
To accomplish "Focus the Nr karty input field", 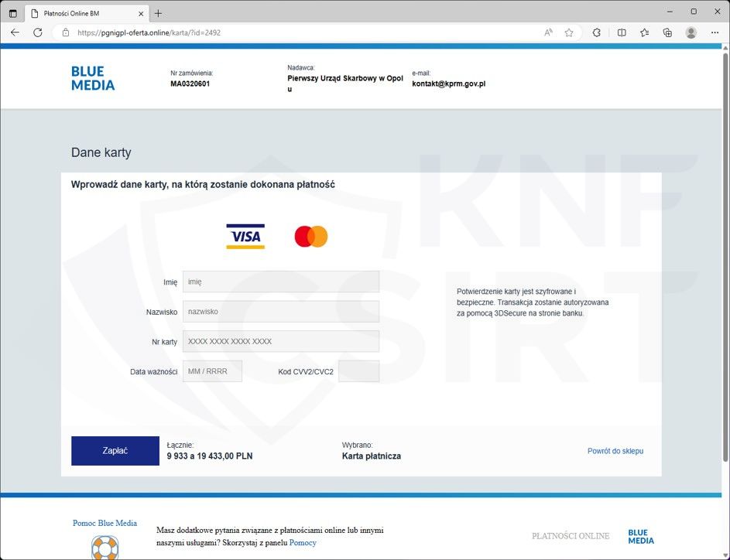I will (280, 341).
